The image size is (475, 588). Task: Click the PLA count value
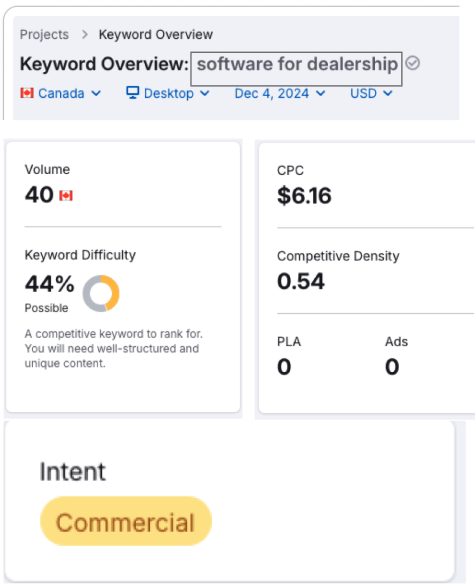(x=284, y=366)
